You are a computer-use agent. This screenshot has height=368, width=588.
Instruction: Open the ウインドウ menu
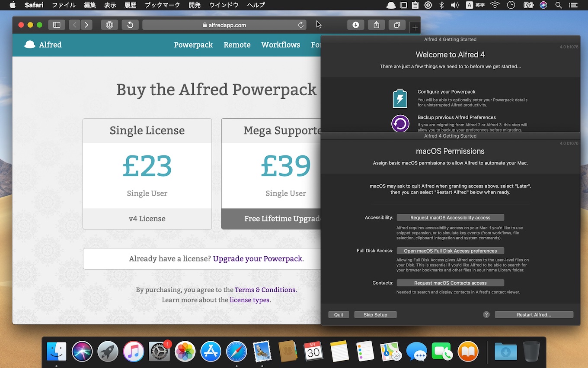point(224,5)
